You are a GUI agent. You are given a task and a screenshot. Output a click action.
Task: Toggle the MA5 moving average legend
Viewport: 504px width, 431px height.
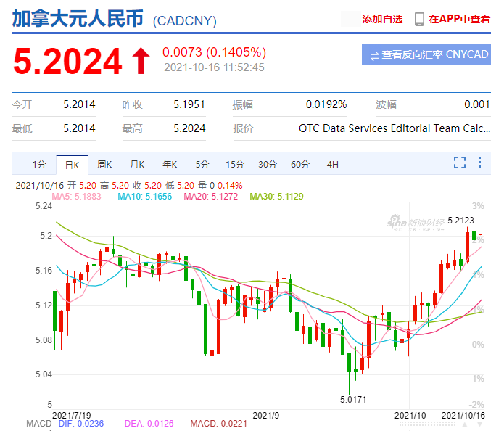77,197
